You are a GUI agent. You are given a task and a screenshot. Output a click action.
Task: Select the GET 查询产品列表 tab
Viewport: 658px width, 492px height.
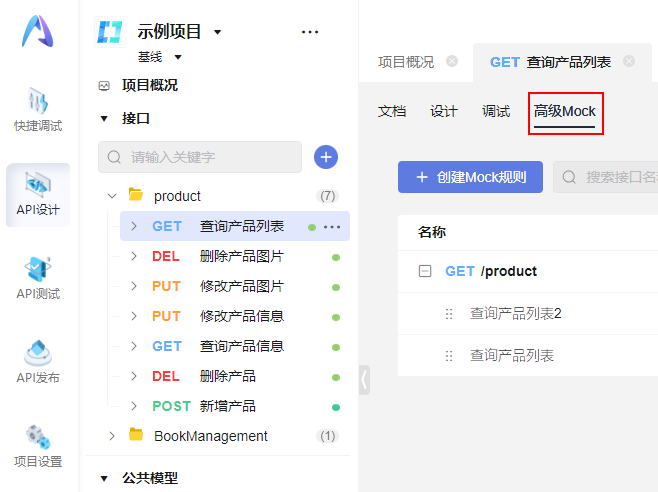[x=550, y=62]
